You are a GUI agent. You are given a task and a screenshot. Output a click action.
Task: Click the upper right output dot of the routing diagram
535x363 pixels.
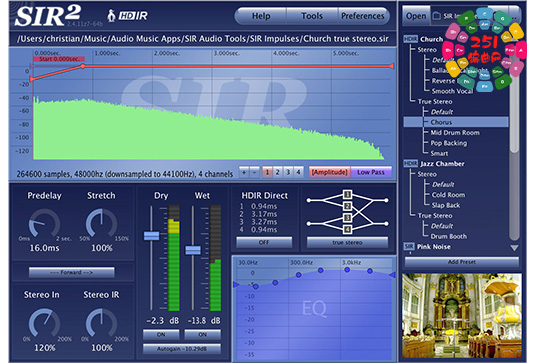[x=386, y=200]
